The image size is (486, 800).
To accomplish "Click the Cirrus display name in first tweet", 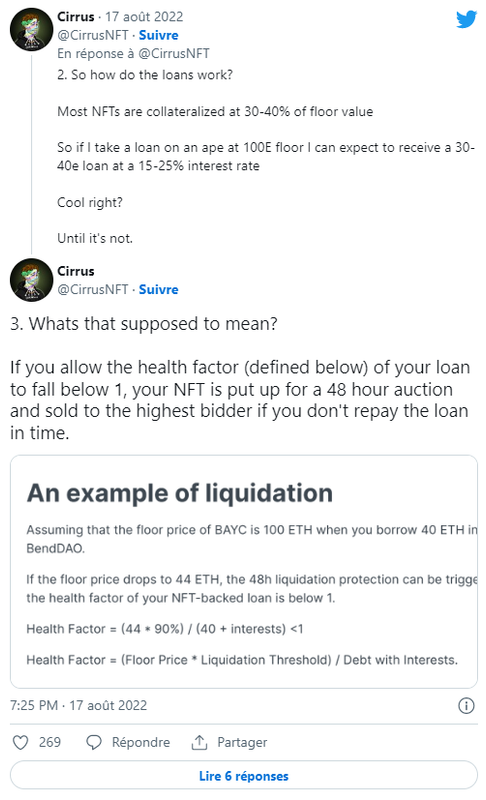I will (x=75, y=17).
